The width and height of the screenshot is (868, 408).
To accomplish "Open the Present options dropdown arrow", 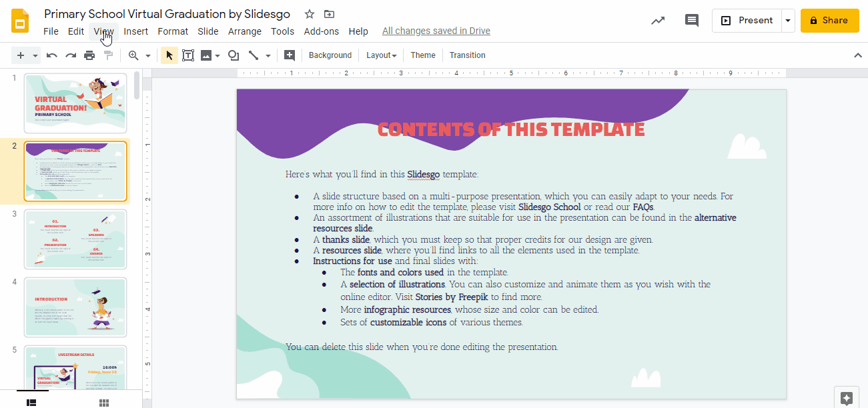I will click(x=788, y=21).
